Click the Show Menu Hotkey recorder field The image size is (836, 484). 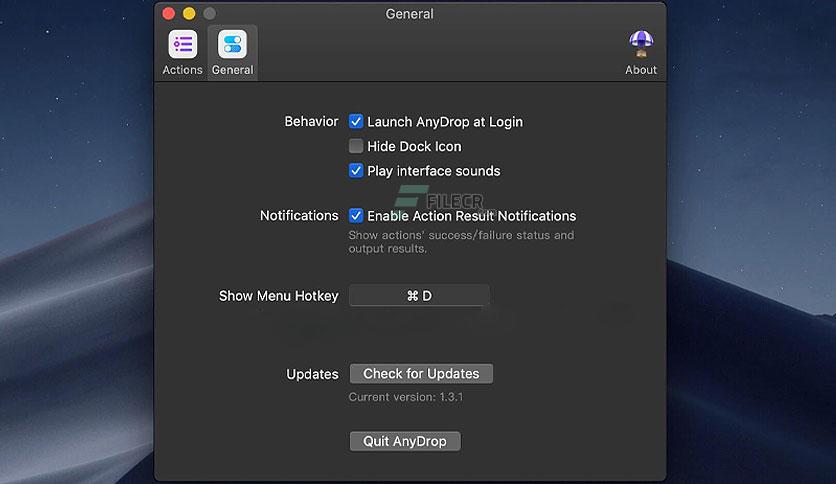click(x=419, y=295)
